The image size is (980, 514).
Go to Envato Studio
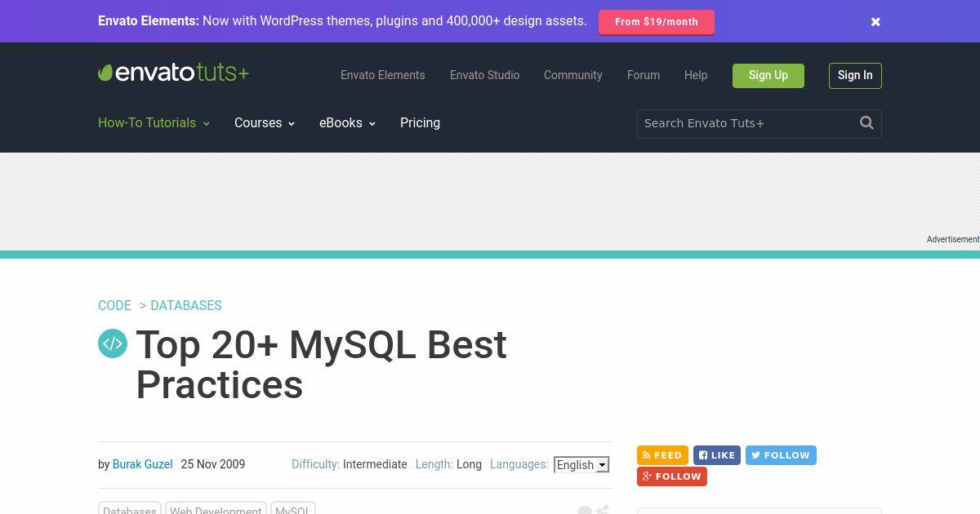pyautogui.click(x=484, y=75)
